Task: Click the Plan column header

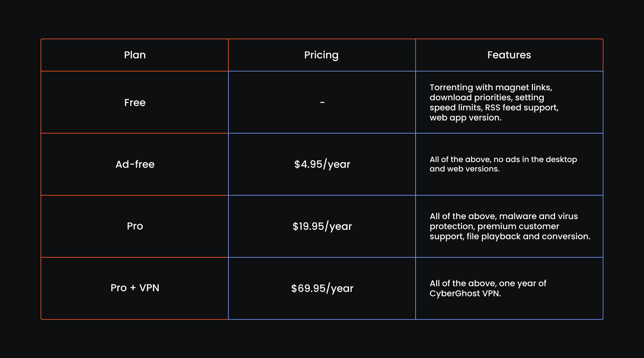Action: [135, 55]
